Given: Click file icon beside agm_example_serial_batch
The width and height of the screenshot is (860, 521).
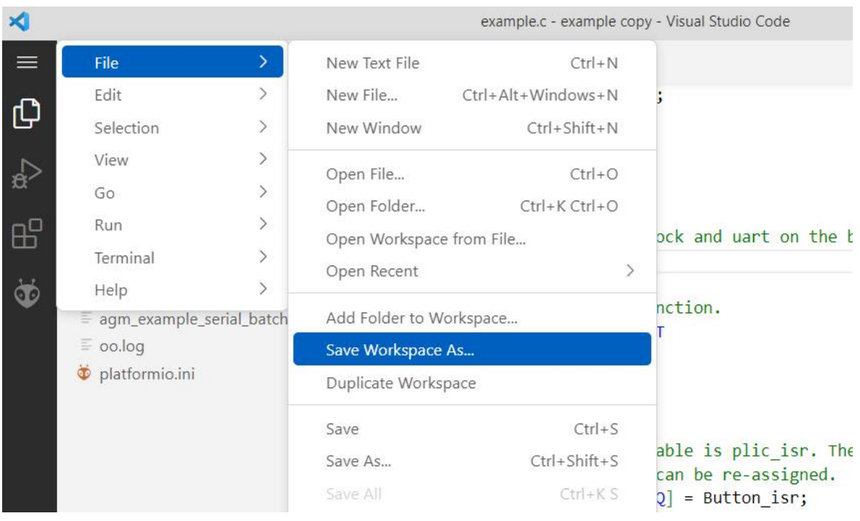Looking at the screenshot, I should point(86,318).
